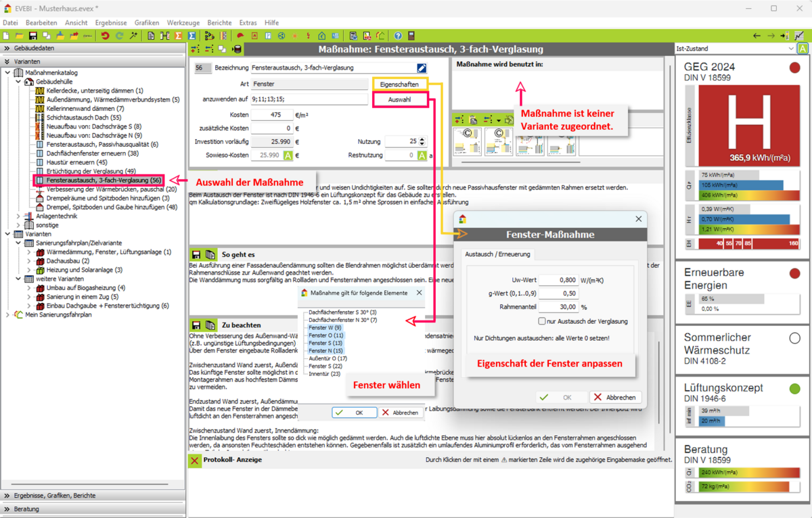Click the blue help question mark icon
The image size is (812, 518).
(x=398, y=36)
